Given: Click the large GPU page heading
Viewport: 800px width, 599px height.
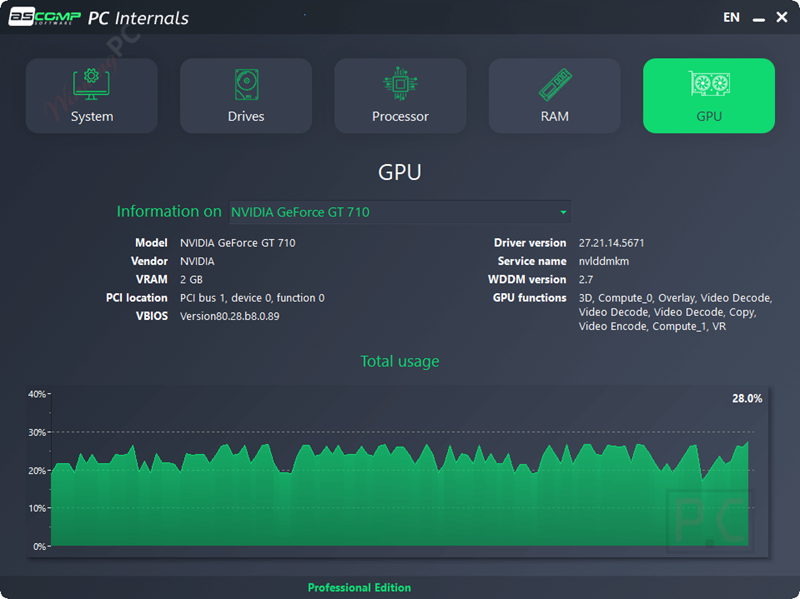Looking at the screenshot, I should coord(400,172).
